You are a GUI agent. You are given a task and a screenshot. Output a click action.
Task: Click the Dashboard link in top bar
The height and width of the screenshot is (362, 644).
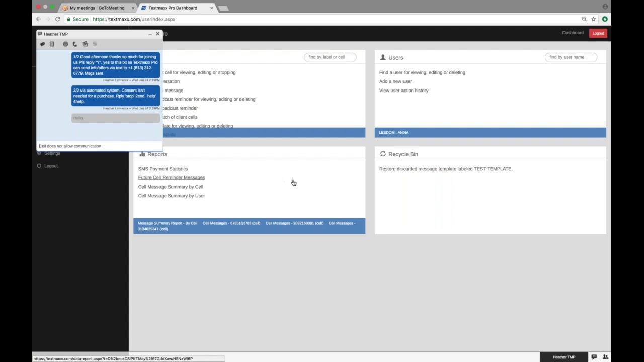[573, 33]
